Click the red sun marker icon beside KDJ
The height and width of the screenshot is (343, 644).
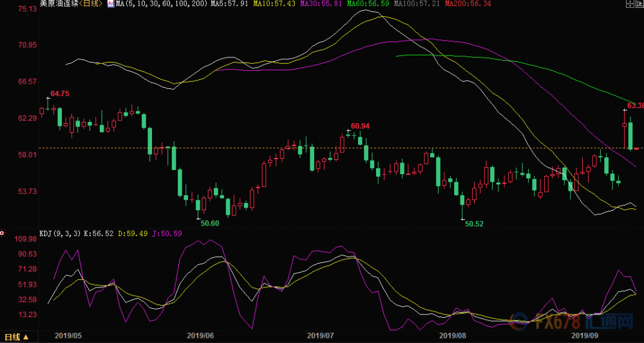2,233
